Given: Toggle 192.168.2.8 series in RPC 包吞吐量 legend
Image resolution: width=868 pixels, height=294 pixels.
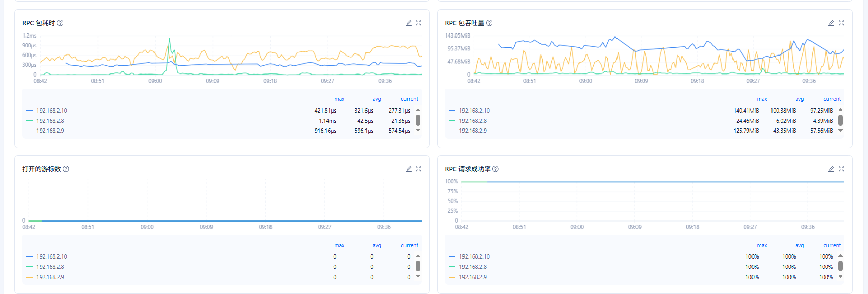Looking at the screenshot, I should [473, 121].
